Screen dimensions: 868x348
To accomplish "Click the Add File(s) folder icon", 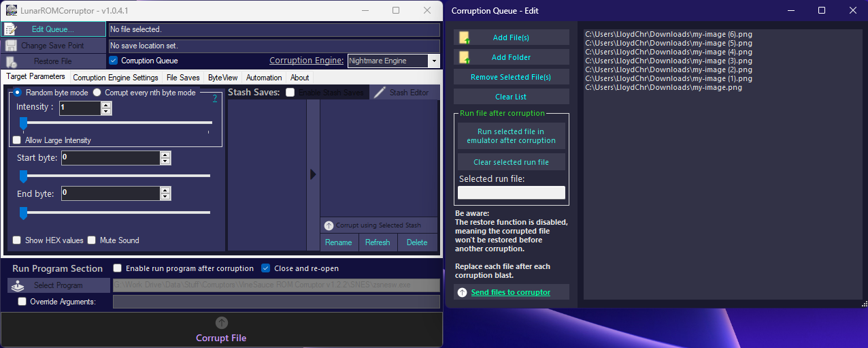I will pos(464,37).
